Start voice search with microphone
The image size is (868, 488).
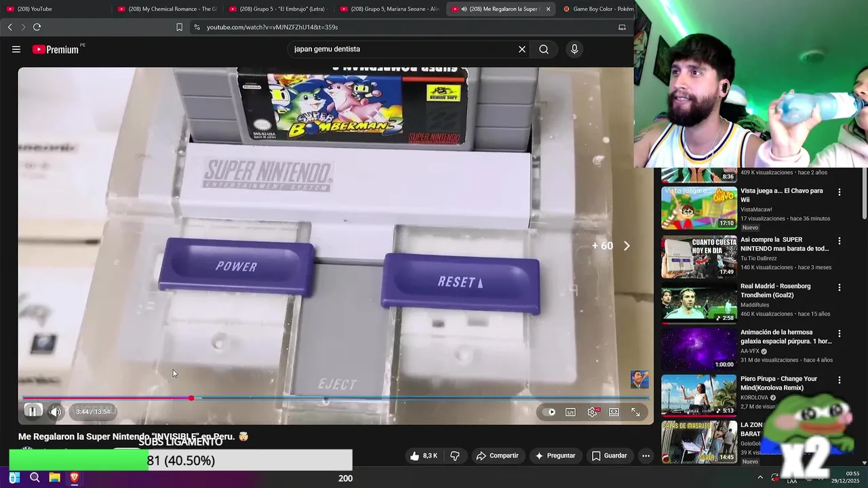tap(574, 49)
